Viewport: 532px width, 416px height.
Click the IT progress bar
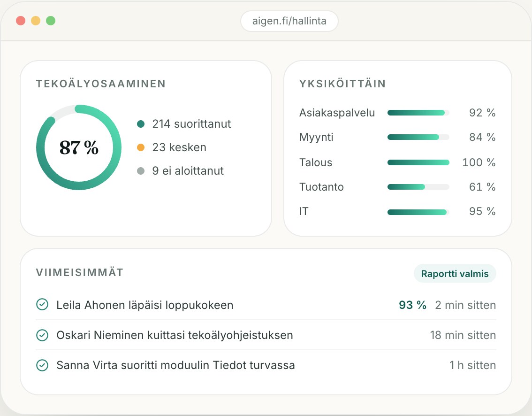tap(418, 212)
